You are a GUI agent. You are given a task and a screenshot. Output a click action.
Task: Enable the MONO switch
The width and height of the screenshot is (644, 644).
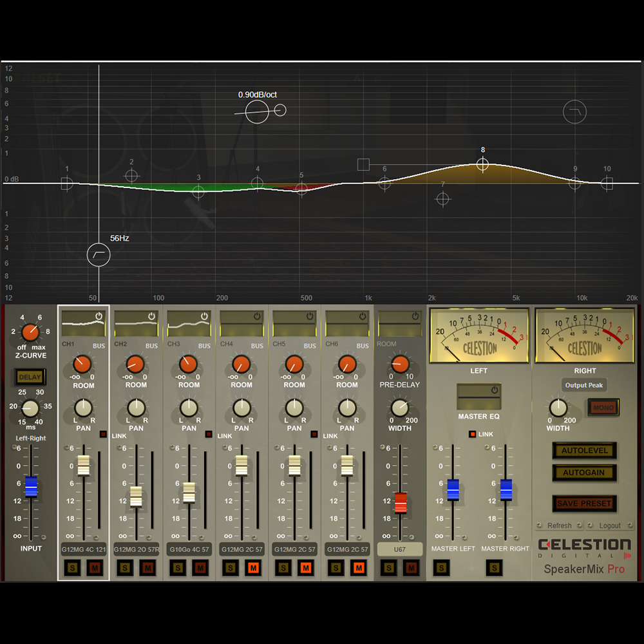tap(602, 407)
